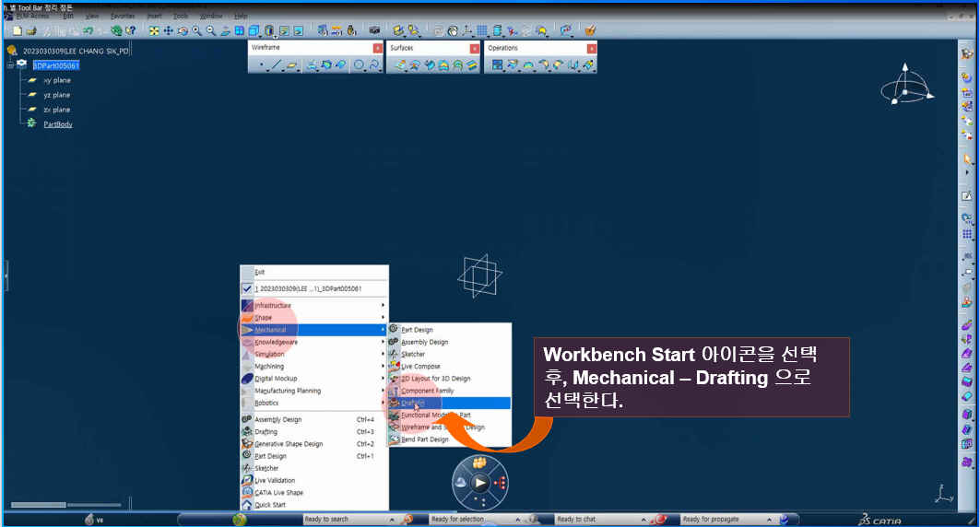This screenshot has height=527, width=980.
Task: Choose Part Design in the Mechanical submenu
Action: (x=449, y=330)
